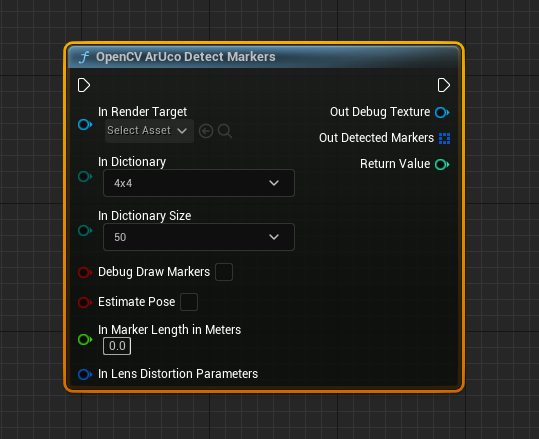Enable the Debug Draw Markers checkbox
Image resolution: width=539 pixels, height=439 pixels.
click(x=224, y=272)
